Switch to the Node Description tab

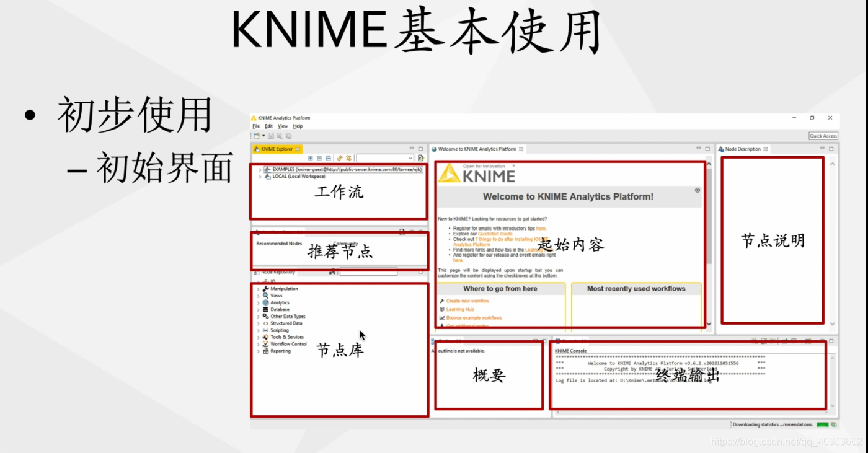pyautogui.click(x=743, y=149)
